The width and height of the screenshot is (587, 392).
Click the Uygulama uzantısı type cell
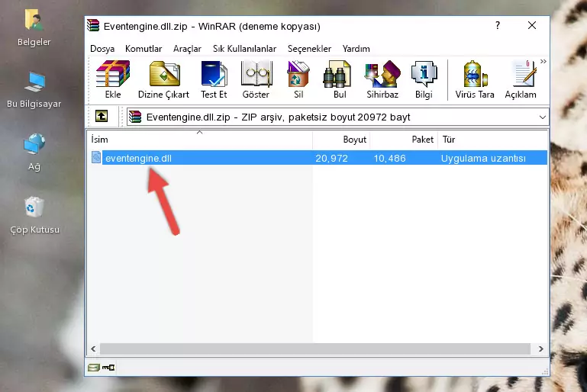(483, 158)
